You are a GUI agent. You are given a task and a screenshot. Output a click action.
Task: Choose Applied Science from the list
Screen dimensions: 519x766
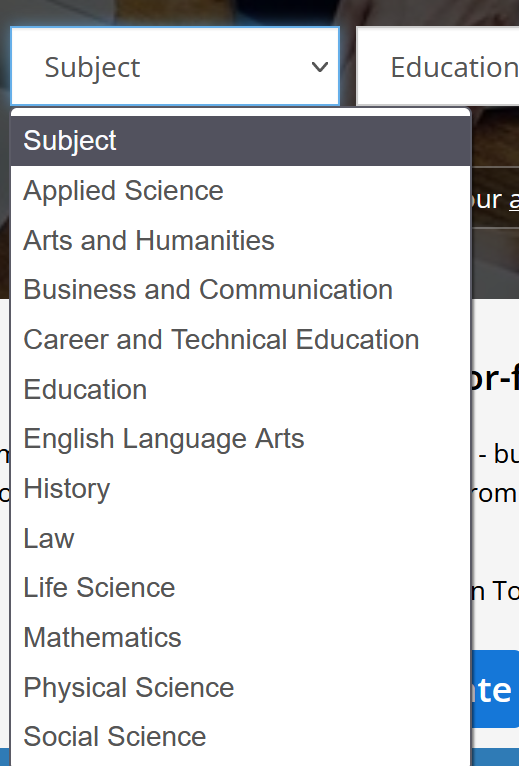(240, 191)
